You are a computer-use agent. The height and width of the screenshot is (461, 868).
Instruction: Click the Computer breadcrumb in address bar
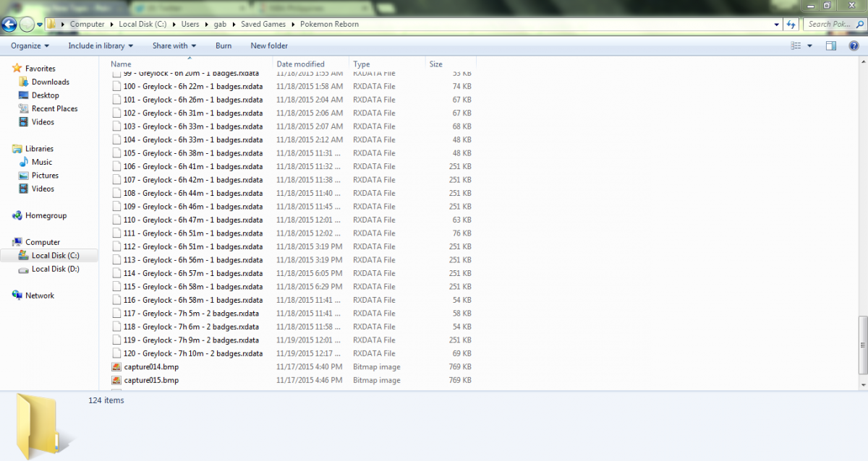coord(87,24)
